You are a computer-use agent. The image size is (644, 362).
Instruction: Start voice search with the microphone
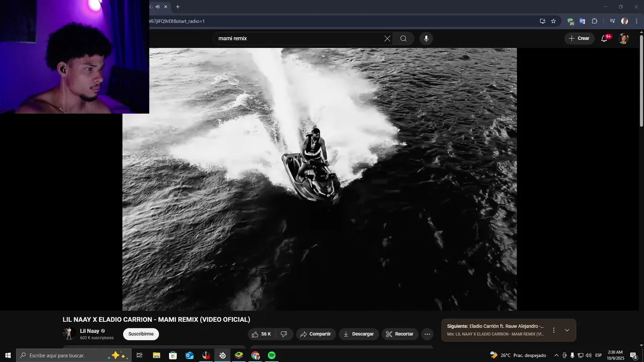426,39
